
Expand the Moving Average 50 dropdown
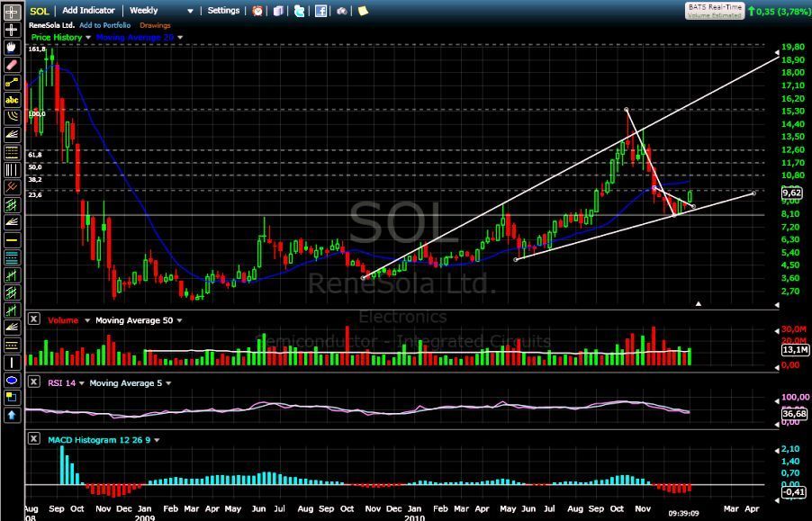point(180,320)
